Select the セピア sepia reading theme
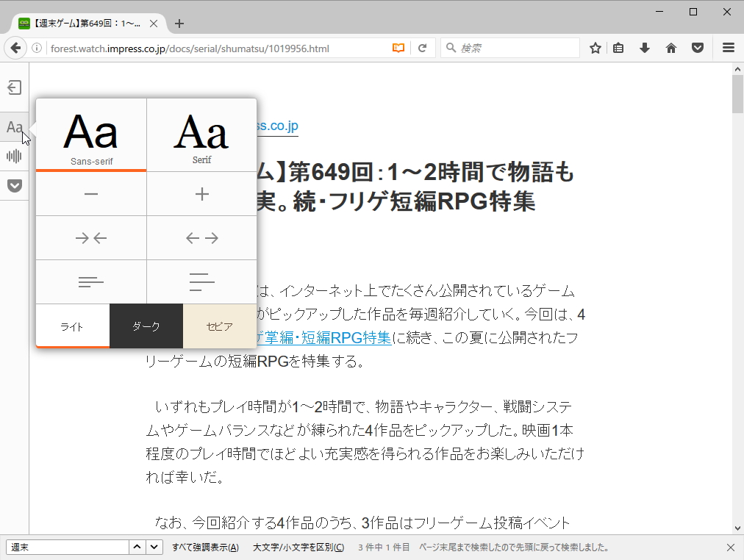Viewport: 744px width, 560px height. tap(219, 326)
